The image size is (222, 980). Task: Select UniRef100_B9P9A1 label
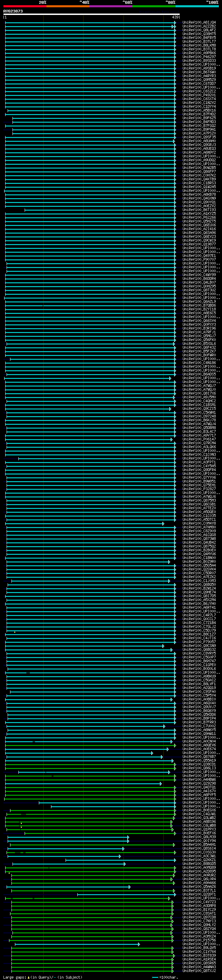199,129
